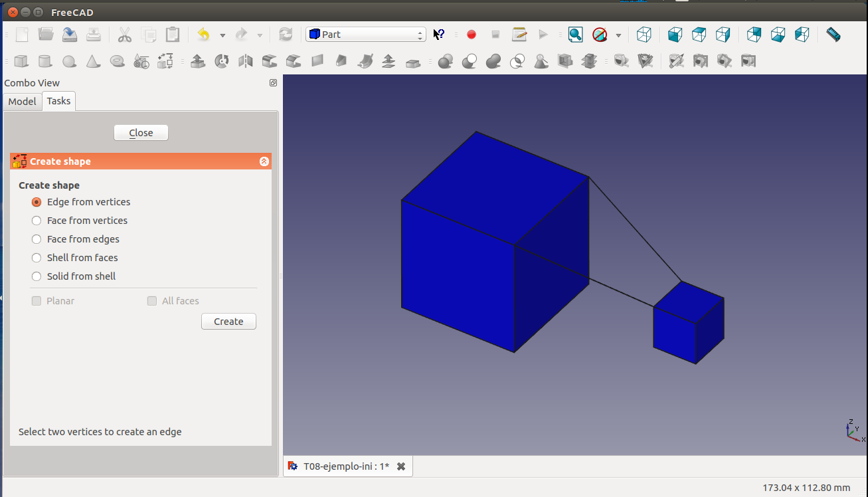Click the Extrude tool icon
Image resolution: width=868 pixels, height=497 pixels.
click(x=197, y=62)
